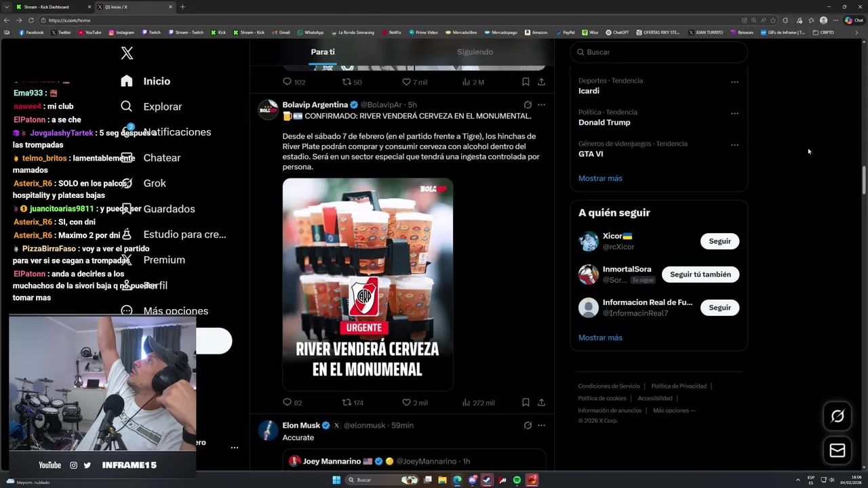Viewport: 868px width, 488px height.
Task: Open account options dots near webcam
Action: (235, 448)
